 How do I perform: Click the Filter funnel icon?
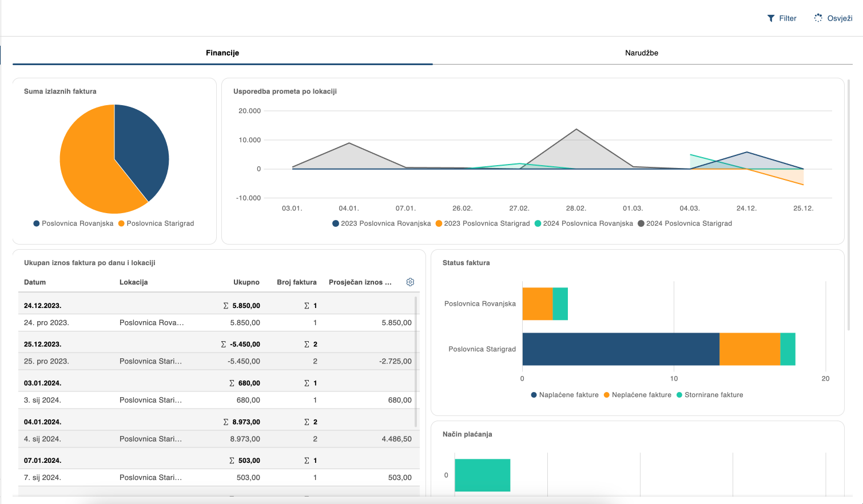pyautogui.click(x=771, y=18)
